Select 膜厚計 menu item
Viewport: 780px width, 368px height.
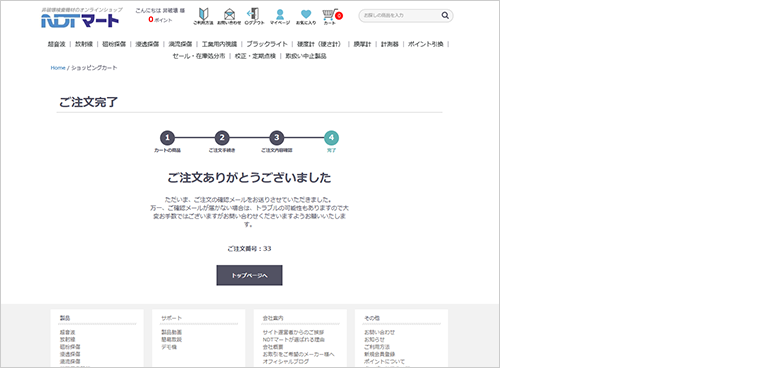(x=362, y=44)
